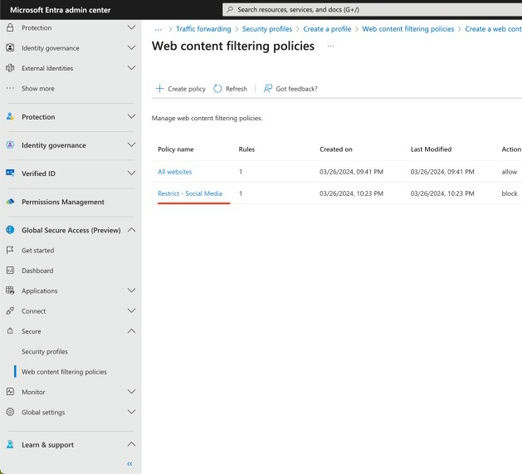
Task: Go to Security profiles breadcrumb
Action: click(x=267, y=29)
